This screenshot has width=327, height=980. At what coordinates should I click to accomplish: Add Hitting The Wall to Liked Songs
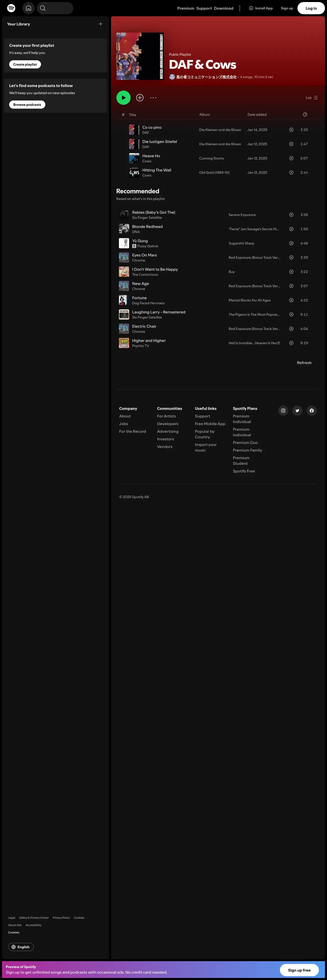tap(291, 173)
